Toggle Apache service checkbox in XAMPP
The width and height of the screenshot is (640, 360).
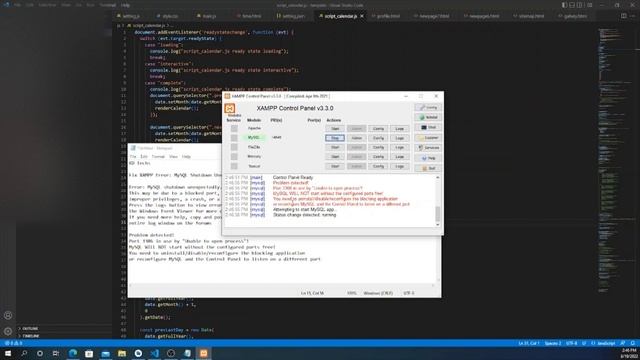coord(234,129)
